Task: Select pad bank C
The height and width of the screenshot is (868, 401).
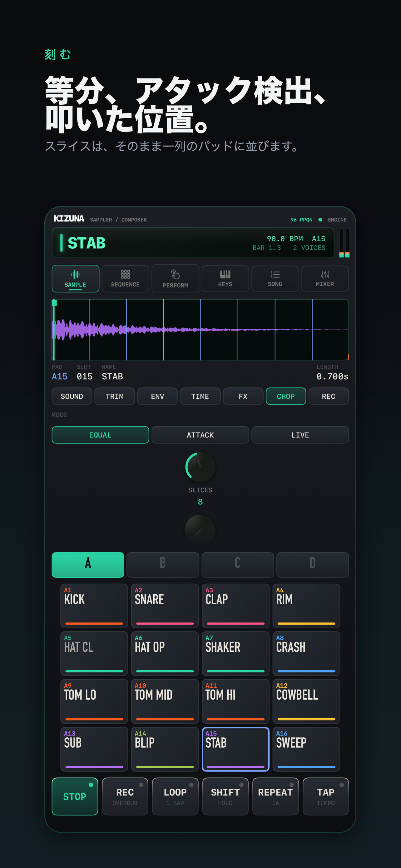Action: (238, 565)
